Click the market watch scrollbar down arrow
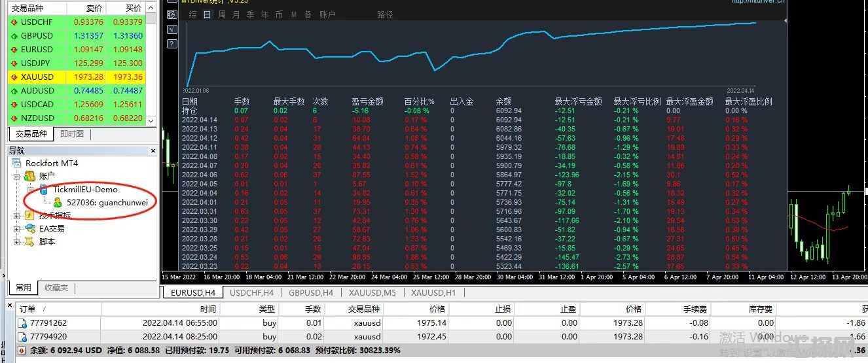This screenshot has width=868, height=363. click(151, 121)
